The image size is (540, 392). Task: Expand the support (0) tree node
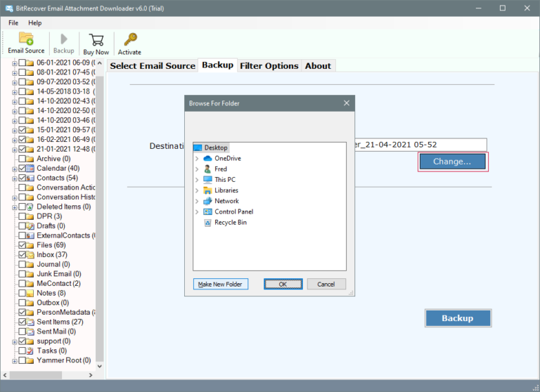click(x=15, y=341)
